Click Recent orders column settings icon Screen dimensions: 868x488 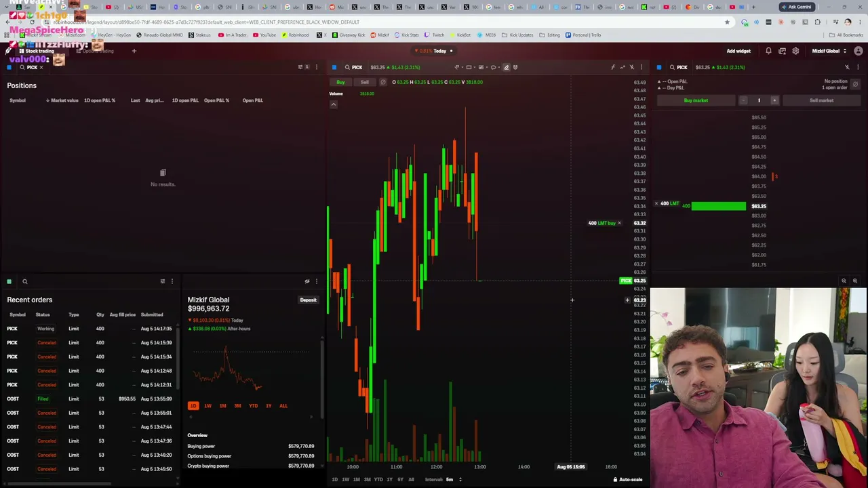162,281
